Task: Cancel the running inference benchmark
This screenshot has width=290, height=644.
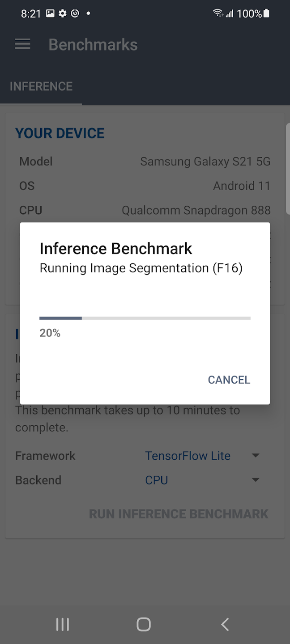Action: tap(229, 380)
